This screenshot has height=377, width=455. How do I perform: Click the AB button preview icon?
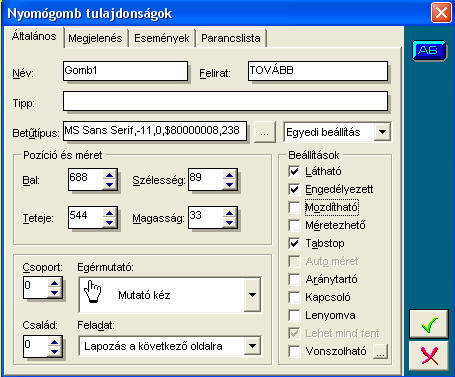(429, 50)
